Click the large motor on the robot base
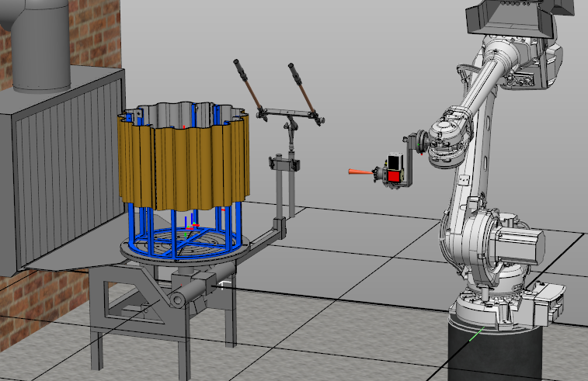The image size is (588, 381). click(x=520, y=247)
